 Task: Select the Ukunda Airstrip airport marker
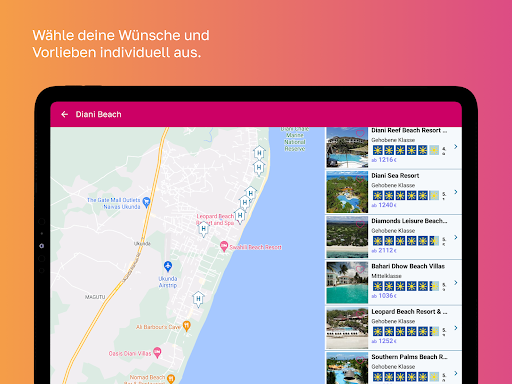tap(168, 266)
